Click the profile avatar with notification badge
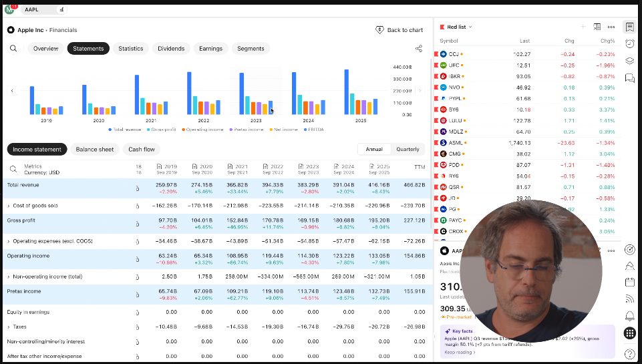This screenshot has height=364, width=642. 9,9
